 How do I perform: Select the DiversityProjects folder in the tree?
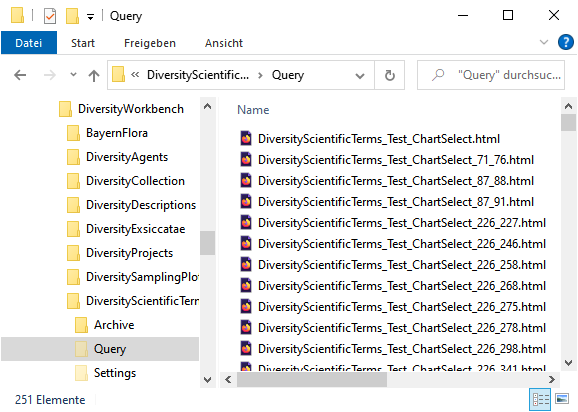(129, 253)
